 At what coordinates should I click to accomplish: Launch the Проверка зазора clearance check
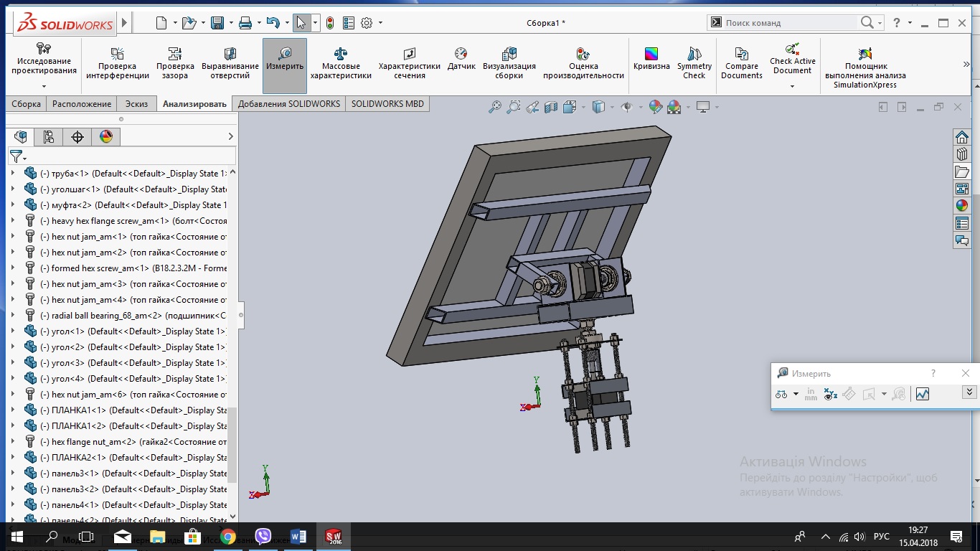(175, 63)
